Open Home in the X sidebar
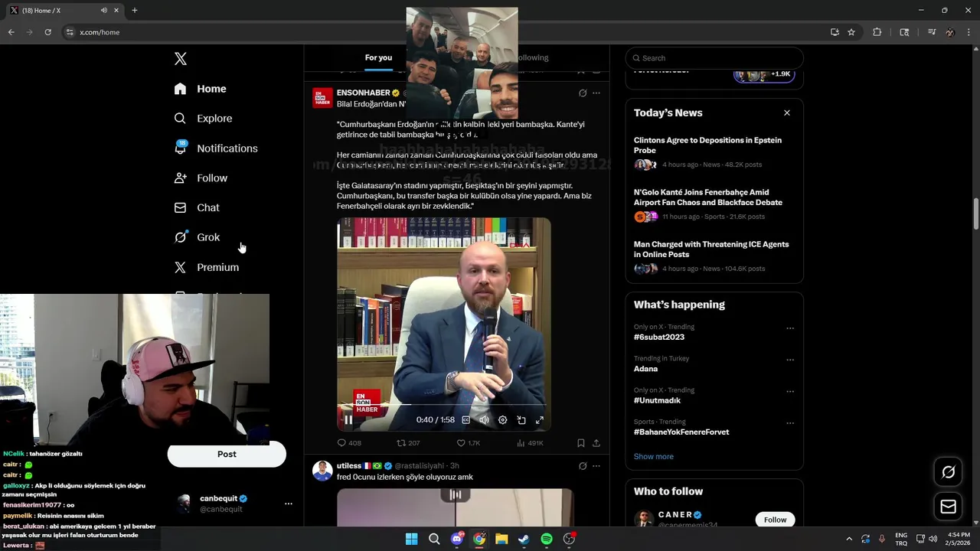The height and width of the screenshot is (551, 980). (x=200, y=89)
